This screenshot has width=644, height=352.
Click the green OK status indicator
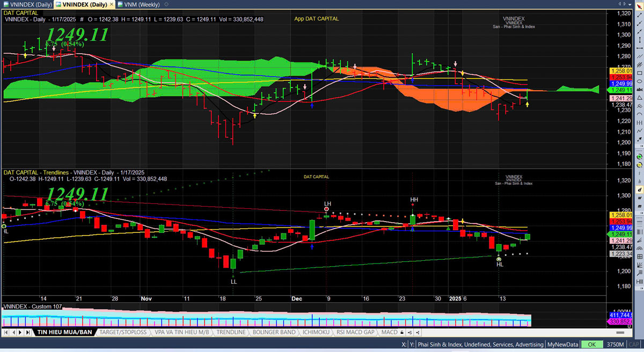coord(591,344)
